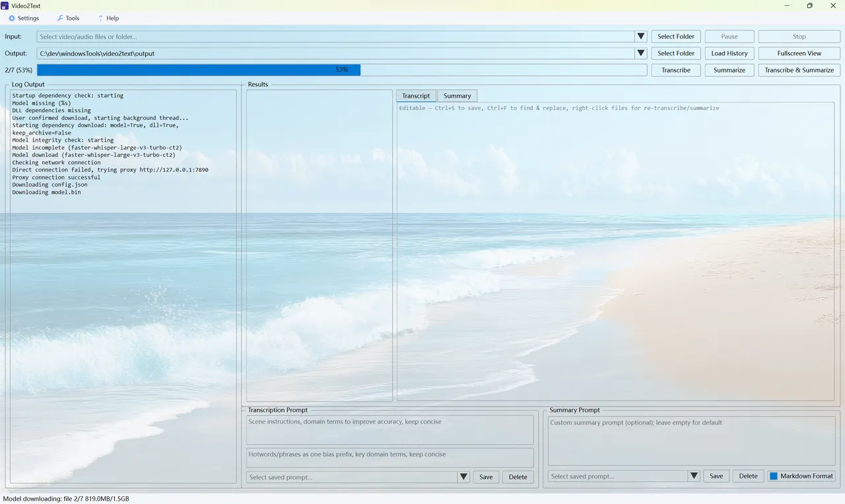Open the Tools menu
The width and height of the screenshot is (845, 504).
[x=68, y=18]
